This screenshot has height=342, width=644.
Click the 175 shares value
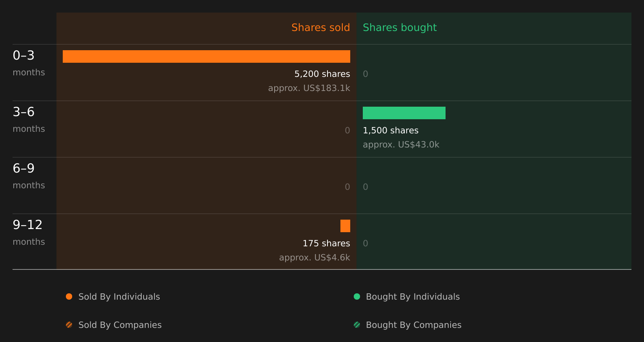326,243
